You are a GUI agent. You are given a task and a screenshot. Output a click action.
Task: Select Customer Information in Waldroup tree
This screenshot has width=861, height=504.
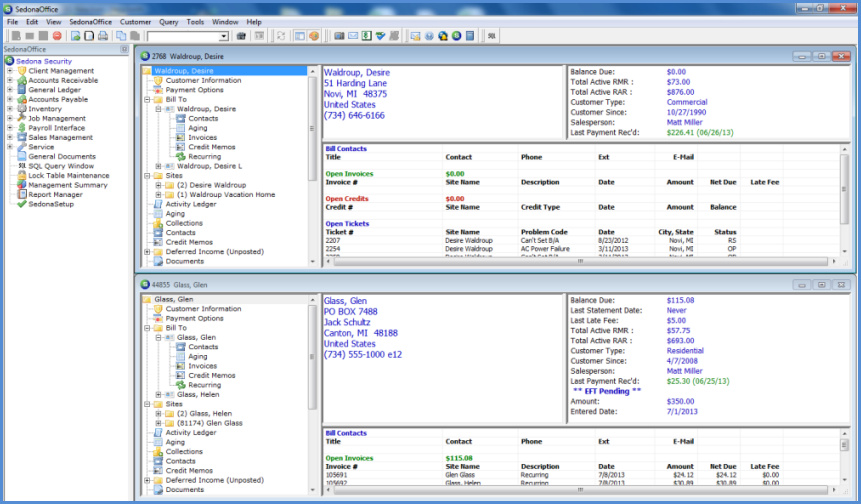coord(203,80)
